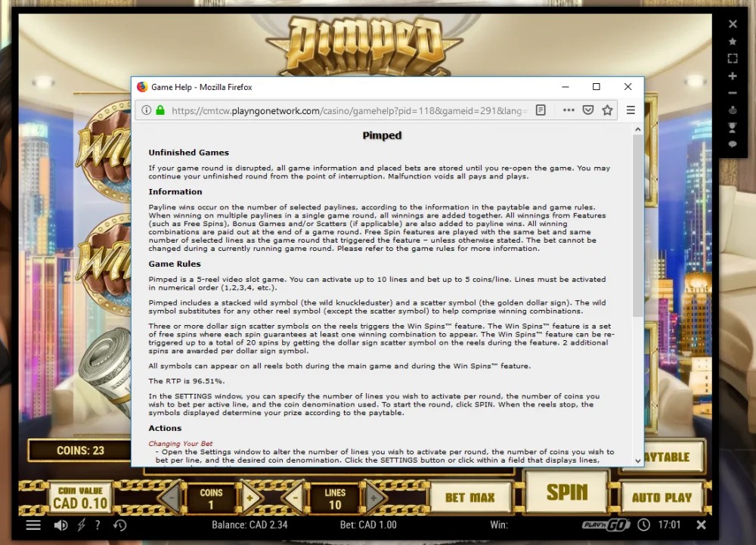Click the Game Rules heading
Image resolution: width=756 pixels, height=545 pixels.
click(175, 264)
